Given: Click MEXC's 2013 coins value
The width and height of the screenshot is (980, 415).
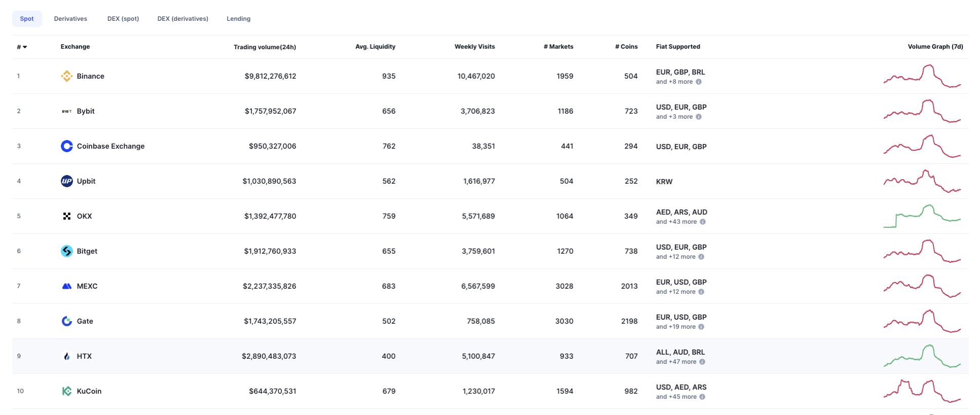Looking at the screenshot, I should point(629,286).
